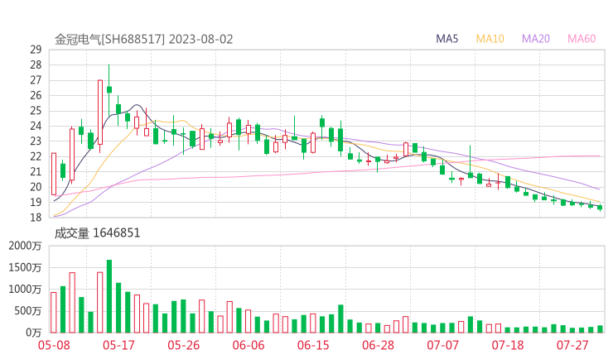This screenshot has height=364, width=613.
Task: Click the 25 price axis label
Action: coord(36,111)
